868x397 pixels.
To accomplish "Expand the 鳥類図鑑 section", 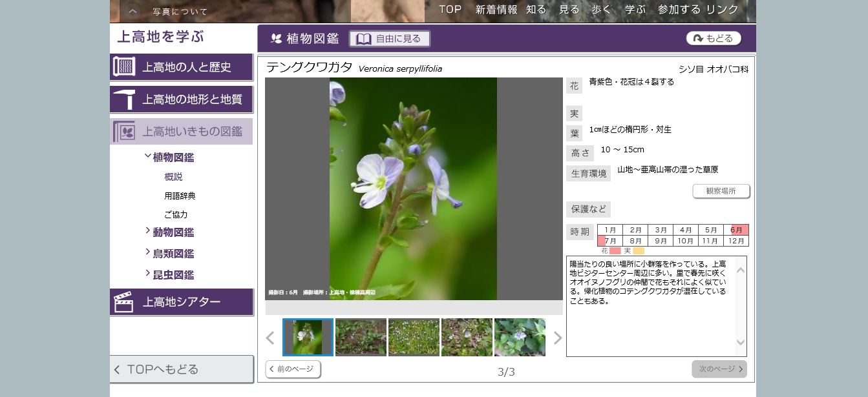I will point(148,252).
